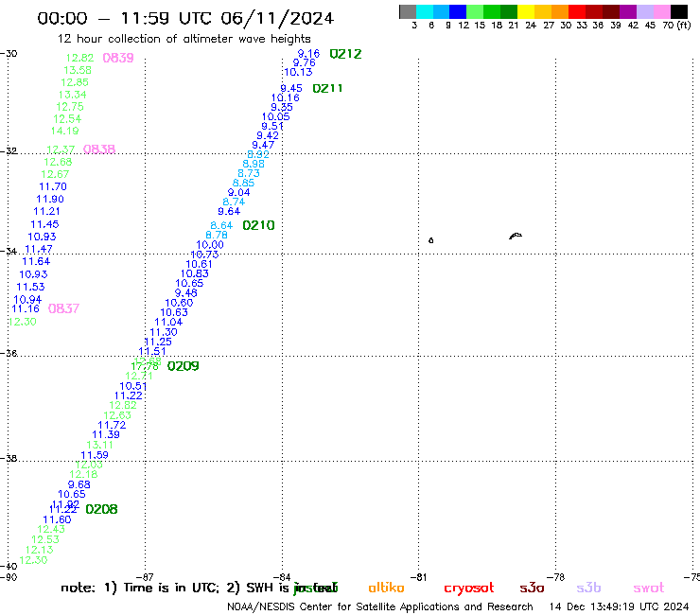This screenshot has height=615, width=700.
Task: Click the cyan swatch in the wave height legend
Action: [425, 11]
